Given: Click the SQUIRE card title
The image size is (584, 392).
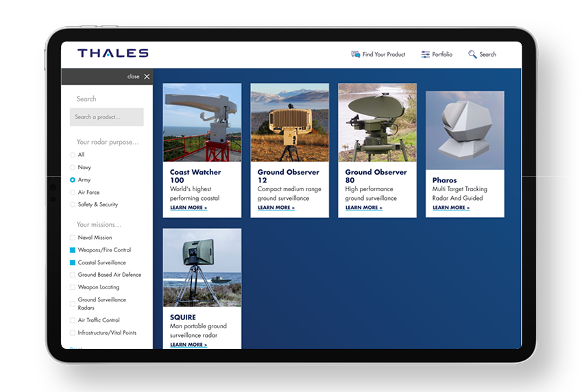Looking at the screenshot, I should click(x=183, y=317).
